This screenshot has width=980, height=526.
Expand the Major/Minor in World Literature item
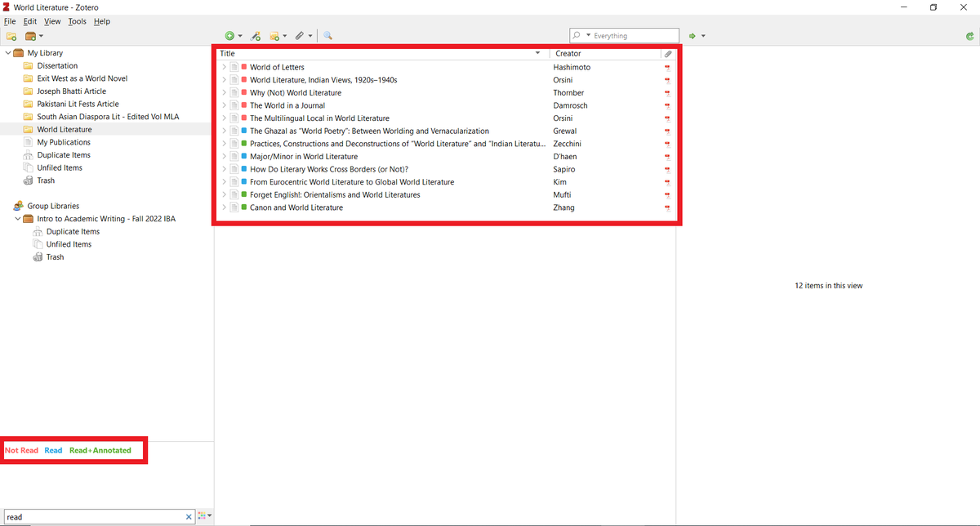point(224,157)
